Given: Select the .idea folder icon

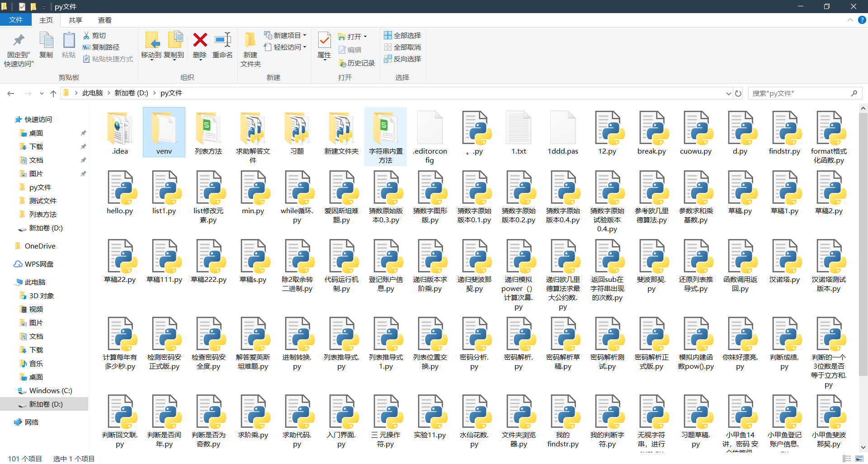Looking at the screenshot, I should (x=120, y=128).
